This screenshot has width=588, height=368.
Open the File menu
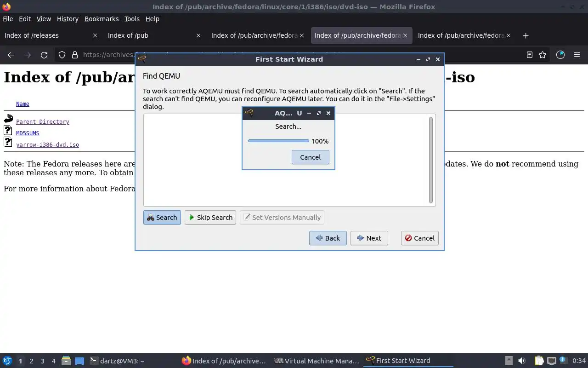pyautogui.click(x=8, y=19)
